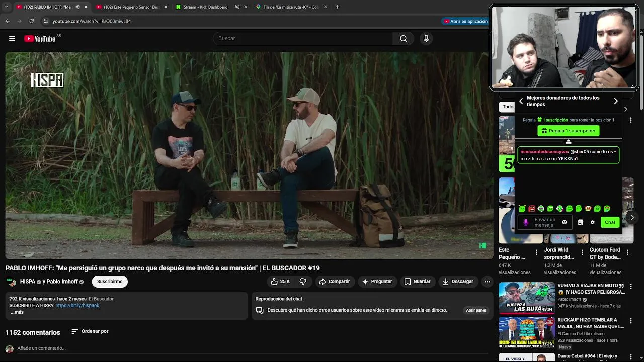Open the three-dot more actions menu

[487, 282]
